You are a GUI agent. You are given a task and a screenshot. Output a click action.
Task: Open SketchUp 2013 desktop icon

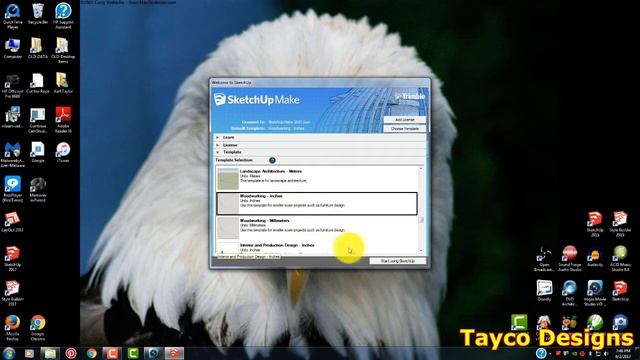tap(595, 224)
